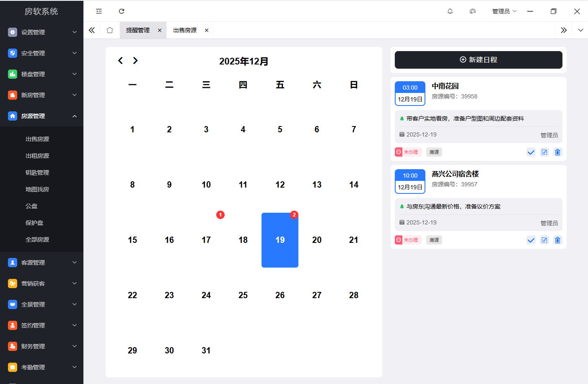This screenshot has height=384, width=588.
Task: Click the 新建日程 button
Action: 478,59
